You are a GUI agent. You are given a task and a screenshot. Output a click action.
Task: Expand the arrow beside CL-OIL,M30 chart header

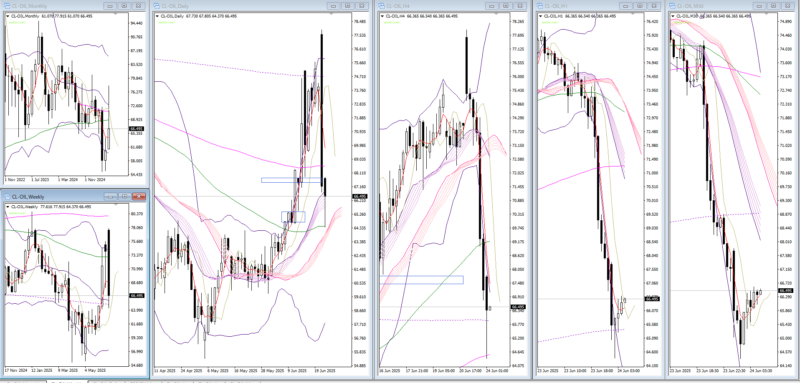click(673, 16)
